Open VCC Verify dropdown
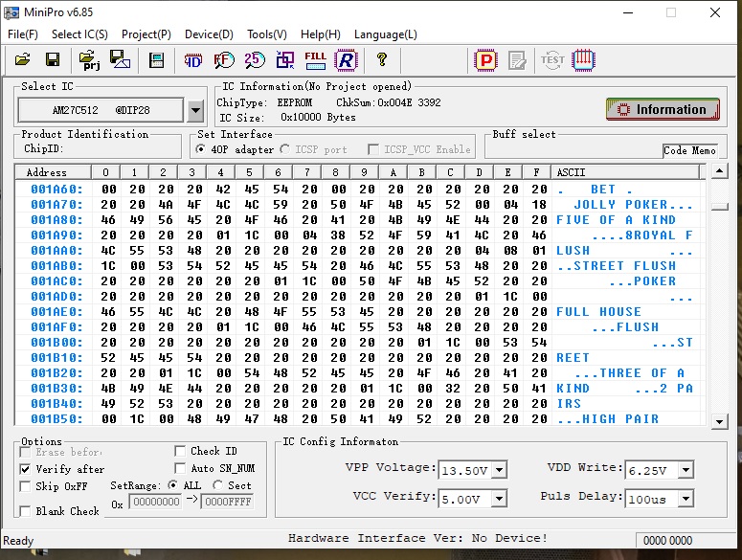 pos(499,499)
